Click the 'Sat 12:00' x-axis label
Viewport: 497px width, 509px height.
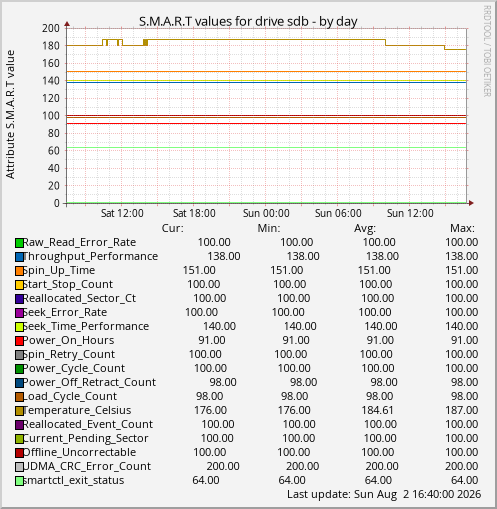pos(122,213)
